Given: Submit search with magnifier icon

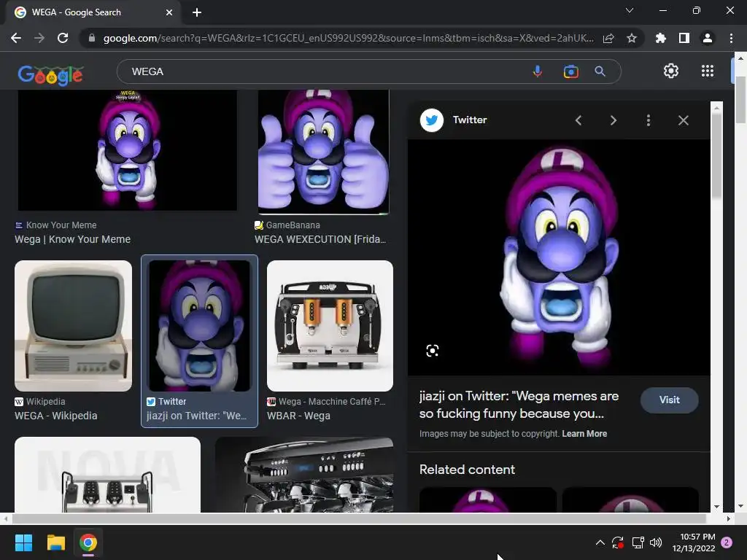Looking at the screenshot, I should point(600,71).
